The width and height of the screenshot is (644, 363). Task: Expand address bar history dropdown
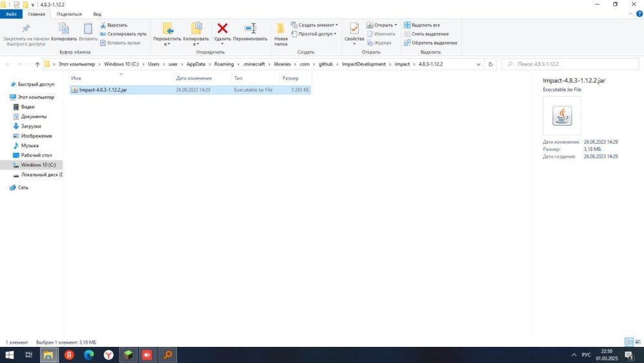pos(478,64)
